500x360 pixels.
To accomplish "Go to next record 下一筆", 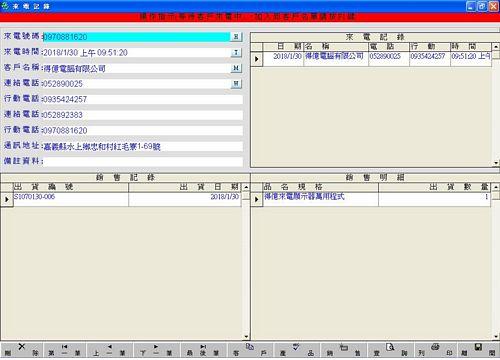I will click(x=156, y=350).
